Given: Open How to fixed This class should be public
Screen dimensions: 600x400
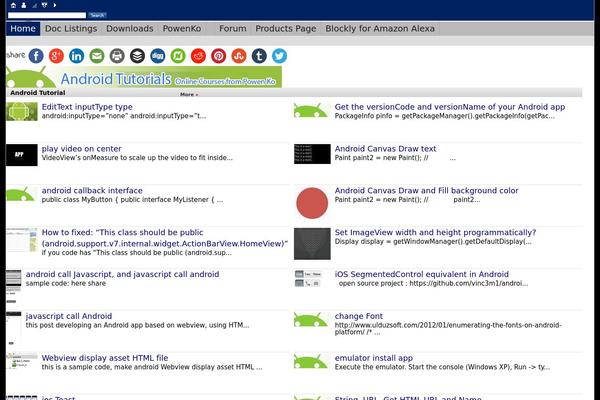Looking at the screenshot, I should pos(165,238).
